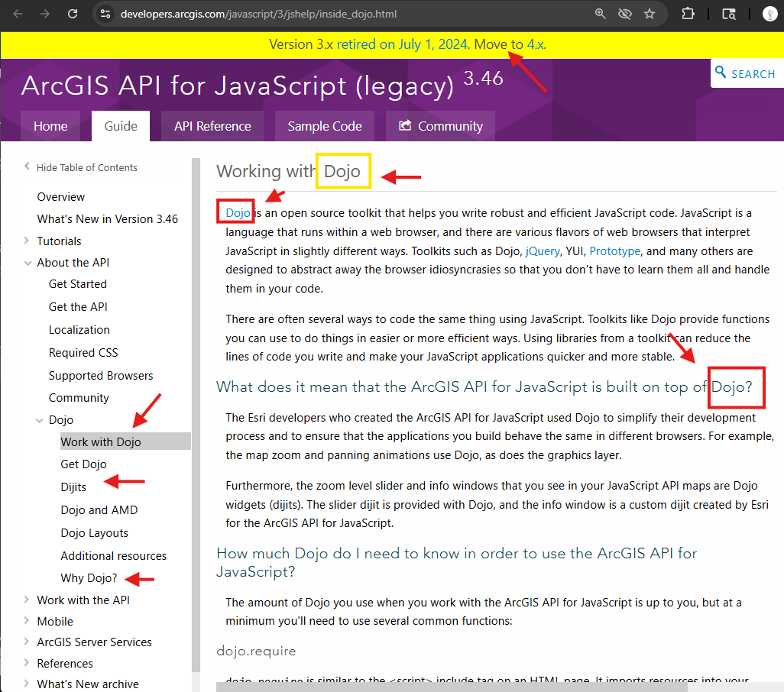Image resolution: width=784 pixels, height=692 pixels.
Task: Open Get the API in sidebar
Action: point(78,307)
